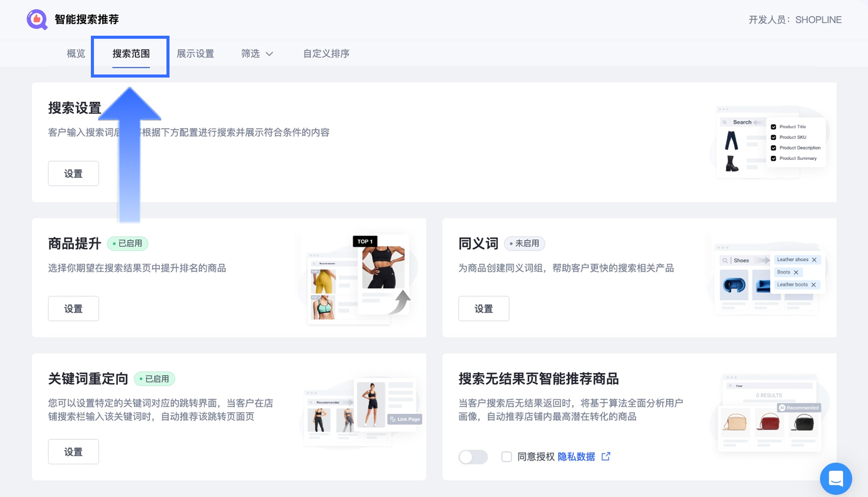Click 设置 button under 商品提升
The width and height of the screenshot is (868, 497).
click(x=74, y=309)
